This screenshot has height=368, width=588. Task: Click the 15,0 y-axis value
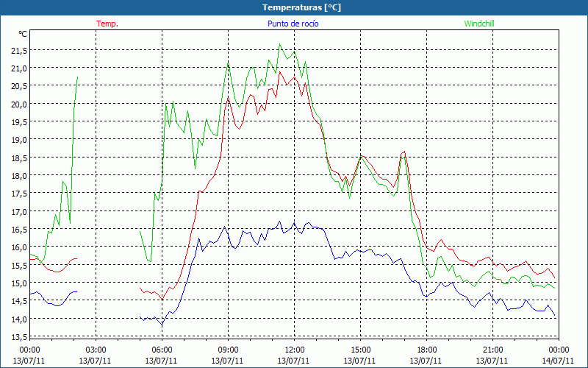19,283
